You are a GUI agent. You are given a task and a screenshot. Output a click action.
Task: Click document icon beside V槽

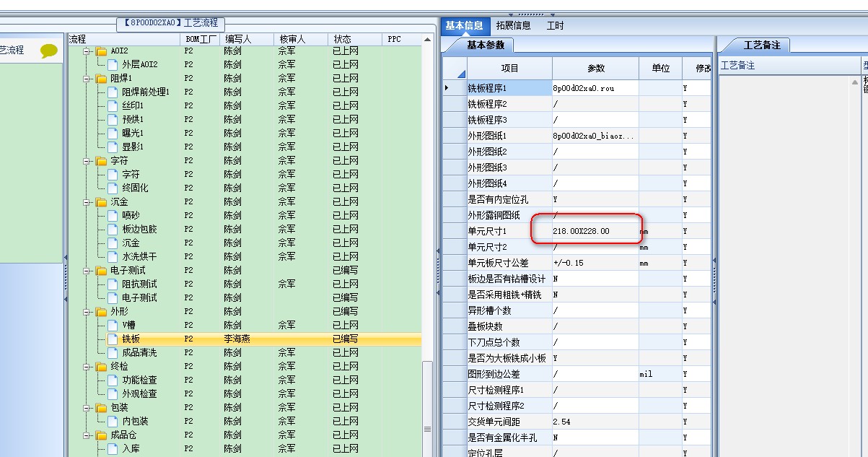tap(113, 326)
